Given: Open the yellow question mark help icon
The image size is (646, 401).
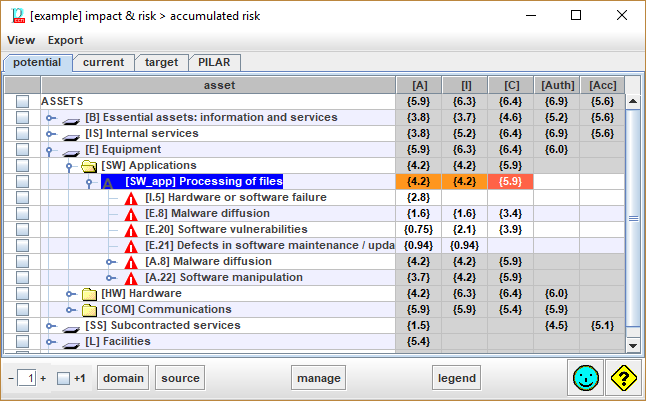Looking at the screenshot, I should click(624, 378).
